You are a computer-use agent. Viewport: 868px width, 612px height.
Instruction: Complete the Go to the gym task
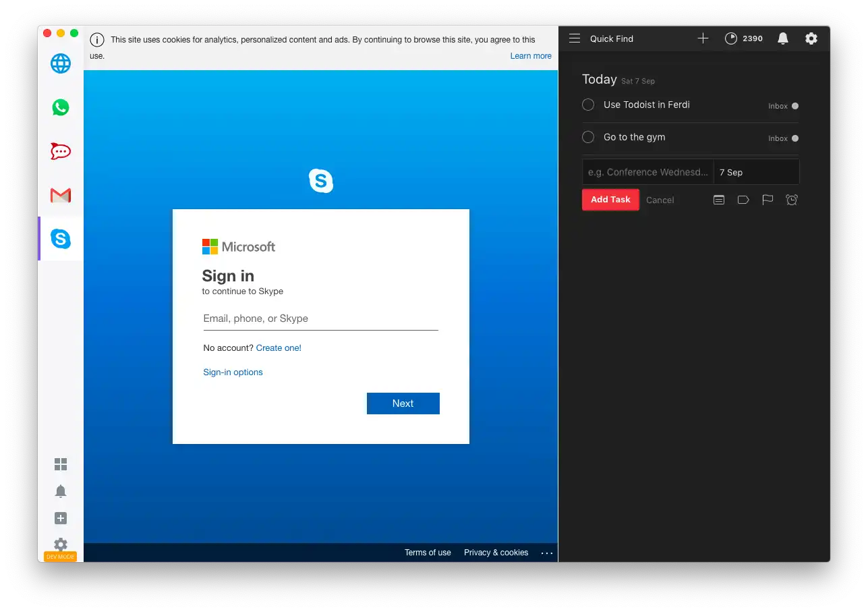(588, 137)
